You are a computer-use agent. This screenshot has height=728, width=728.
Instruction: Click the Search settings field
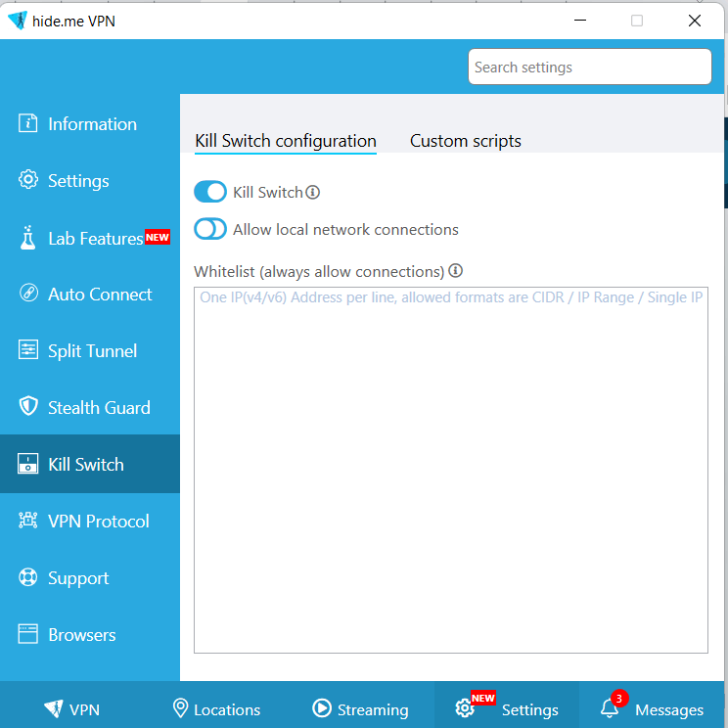point(590,67)
